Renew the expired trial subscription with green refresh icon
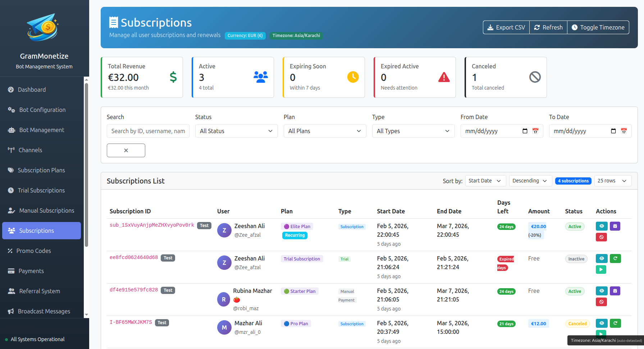This screenshot has width=644, height=349. click(x=615, y=258)
